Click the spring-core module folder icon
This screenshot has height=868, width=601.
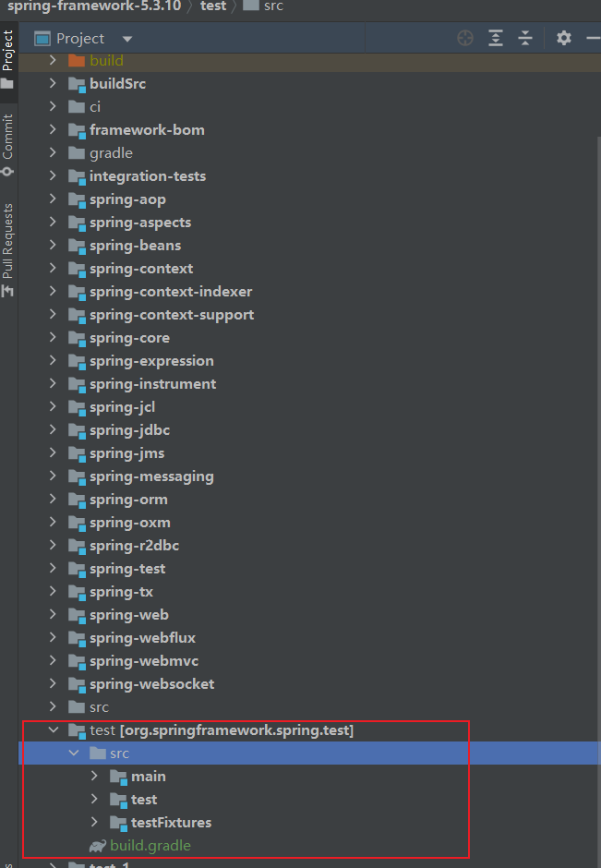pyautogui.click(x=77, y=338)
